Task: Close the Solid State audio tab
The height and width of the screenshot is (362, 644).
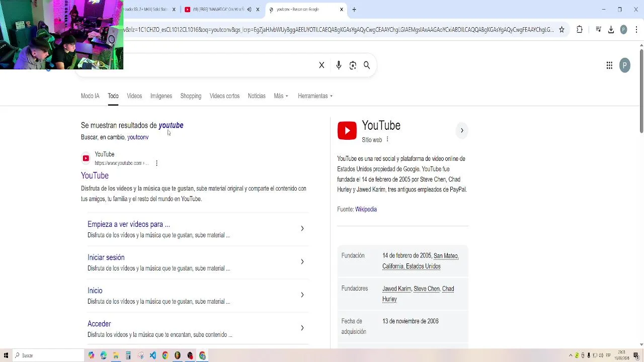Action: click(x=174, y=9)
